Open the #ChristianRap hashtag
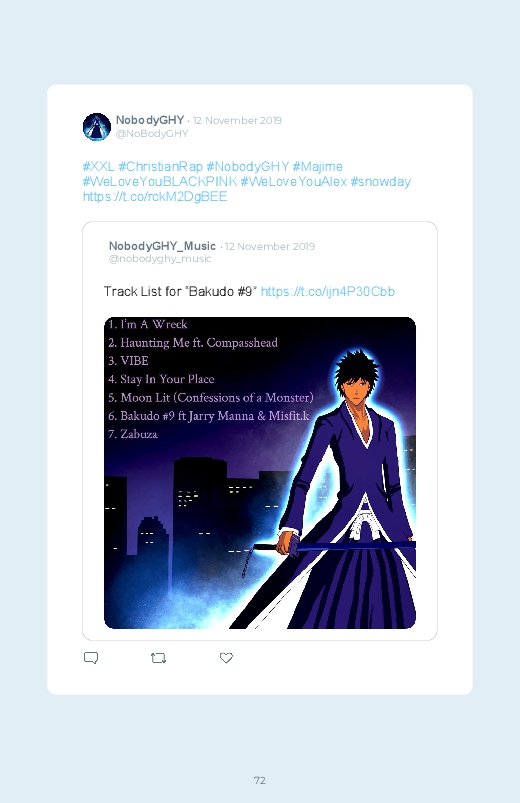 [x=160, y=166]
